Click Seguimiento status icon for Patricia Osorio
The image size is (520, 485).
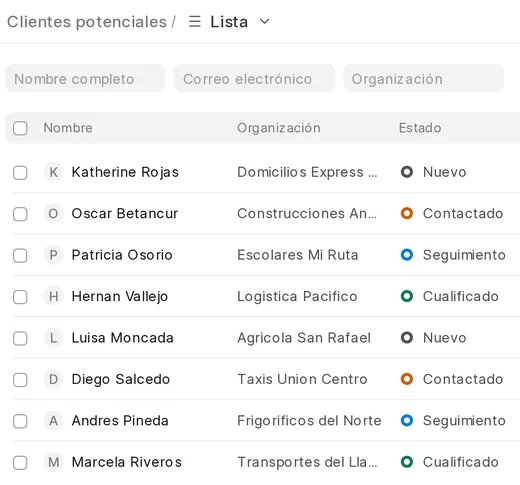pyautogui.click(x=407, y=255)
